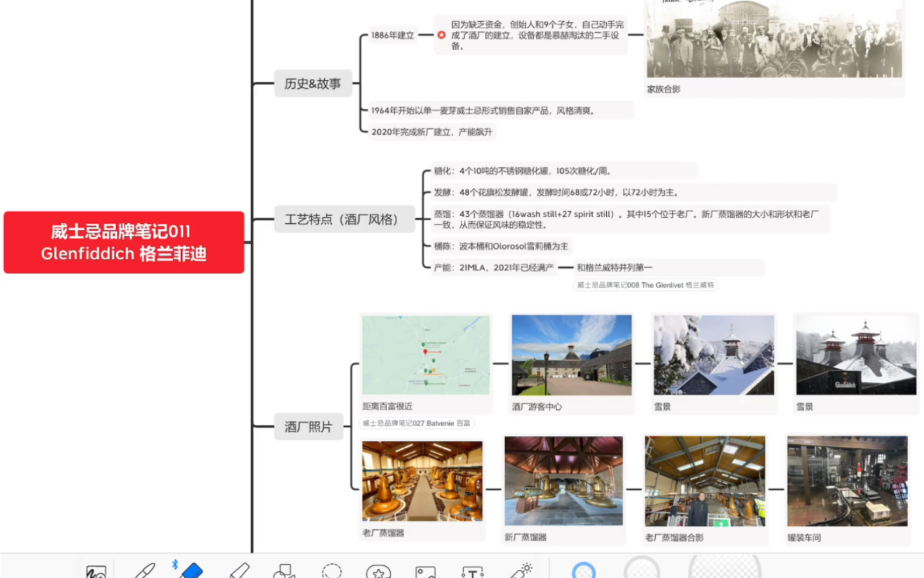Viewport: 924px width, 578px height.
Task: Open the map image 距离百富很近
Action: click(x=426, y=355)
